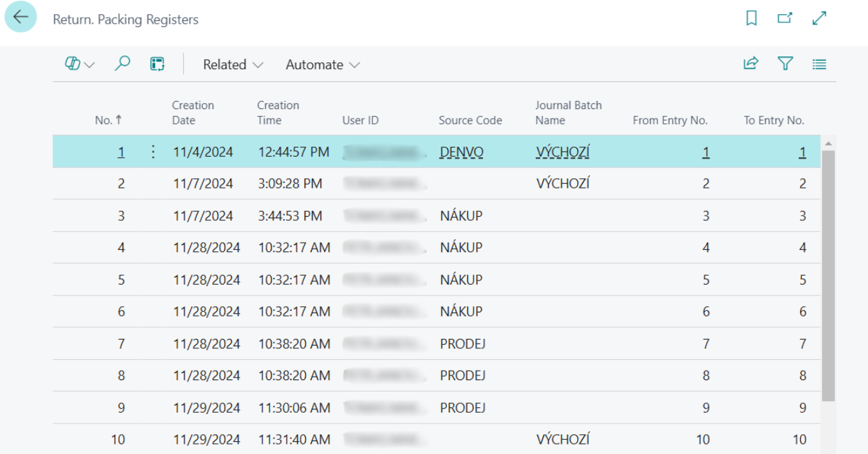This screenshot has width=868, height=454.
Task: Expand the Related menu
Action: coord(233,65)
